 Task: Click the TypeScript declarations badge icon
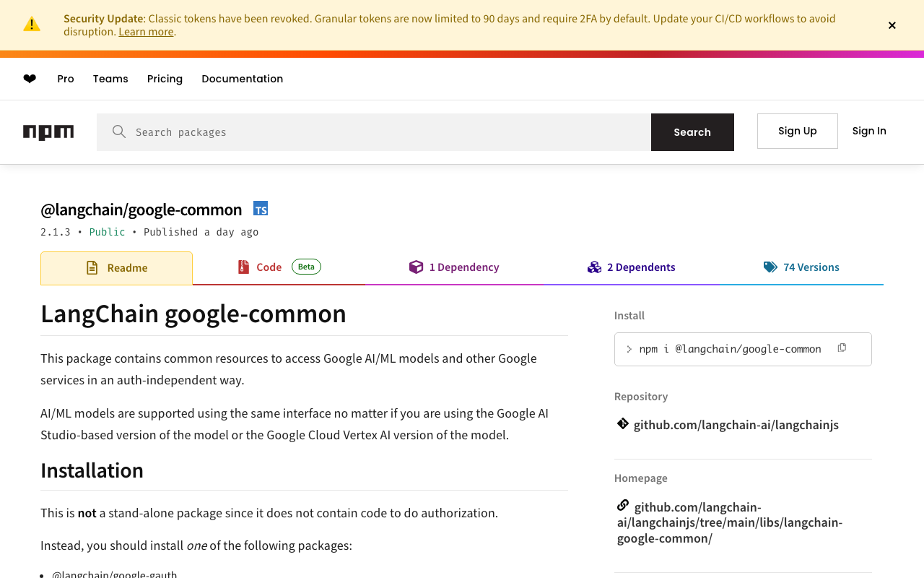[x=261, y=209]
